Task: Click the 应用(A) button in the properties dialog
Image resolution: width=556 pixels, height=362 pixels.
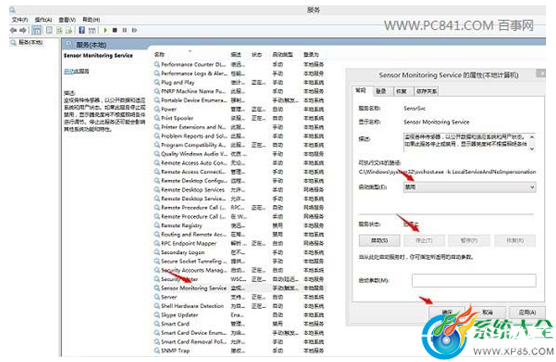Action: (x=527, y=312)
